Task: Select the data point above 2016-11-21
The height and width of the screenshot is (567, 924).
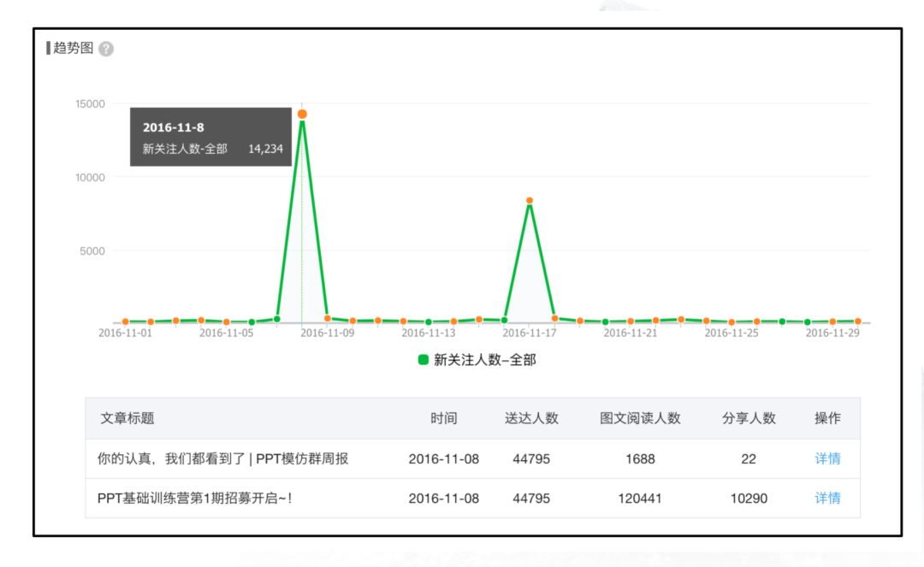Action: (631, 322)
